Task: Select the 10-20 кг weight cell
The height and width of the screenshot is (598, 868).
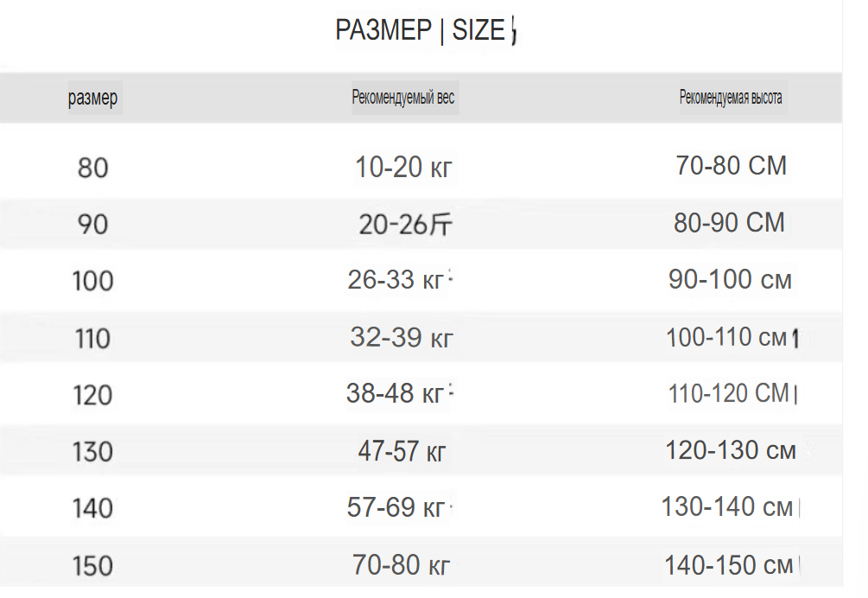Action: coord(403,168)
